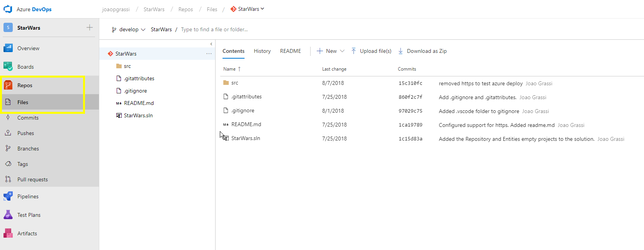Click 'Added .vscode folder to gitignore' message
The width and height of the screenshot is (644, 250).
point(479,111)
